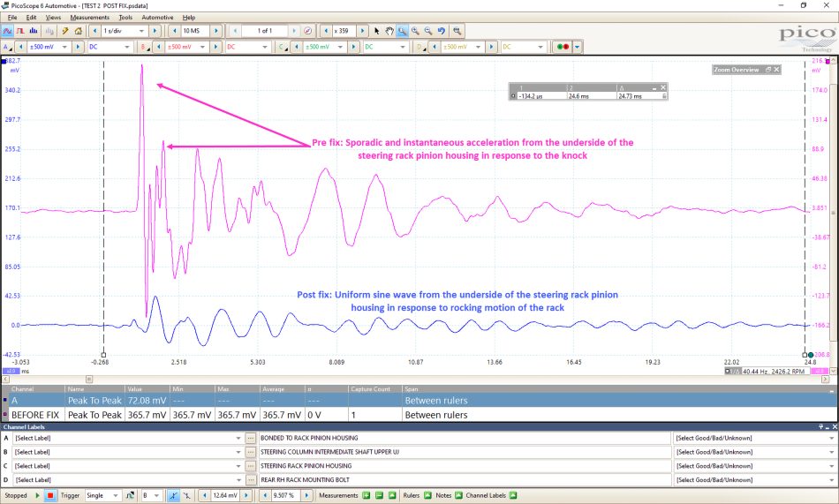Edit measurement green icon
839x504 pixels.
pos(392,495)
